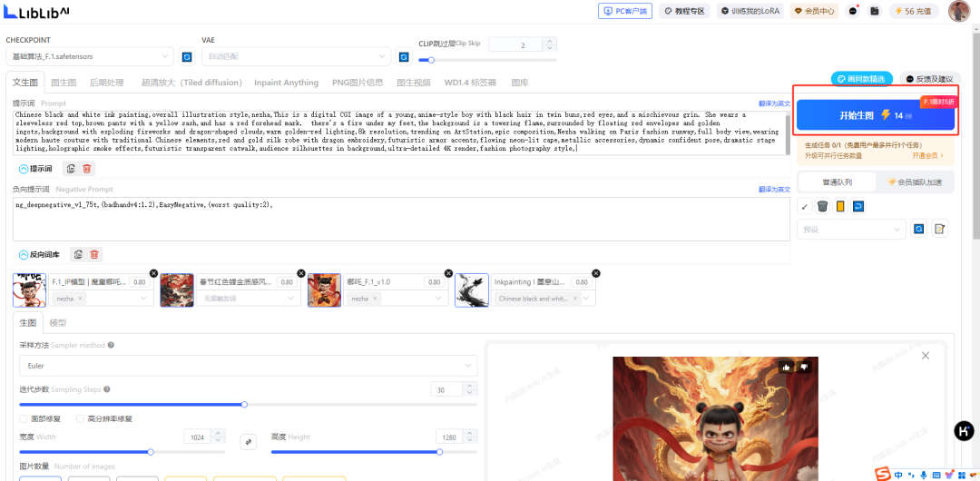Remove the F.1_IP模型 魔童哪吒 LoRA
The width and height of the screenshot is (980, 481).
point(153,273)
